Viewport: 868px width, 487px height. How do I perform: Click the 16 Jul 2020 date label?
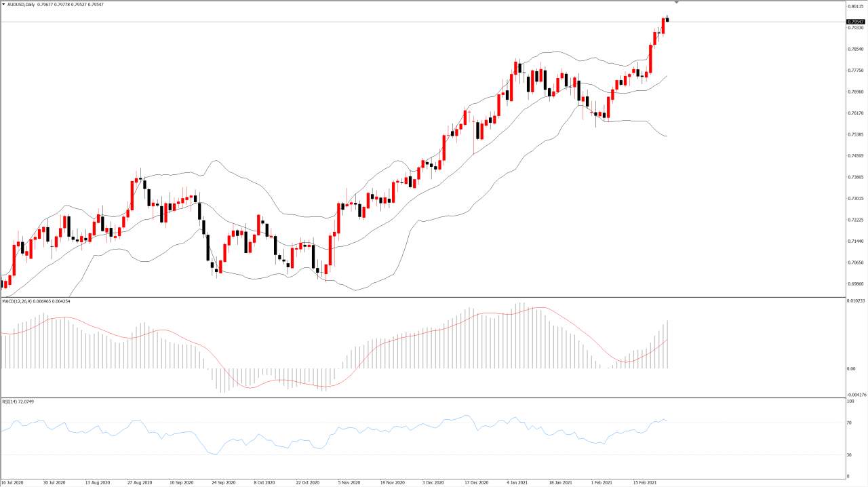tap(12, 483)
